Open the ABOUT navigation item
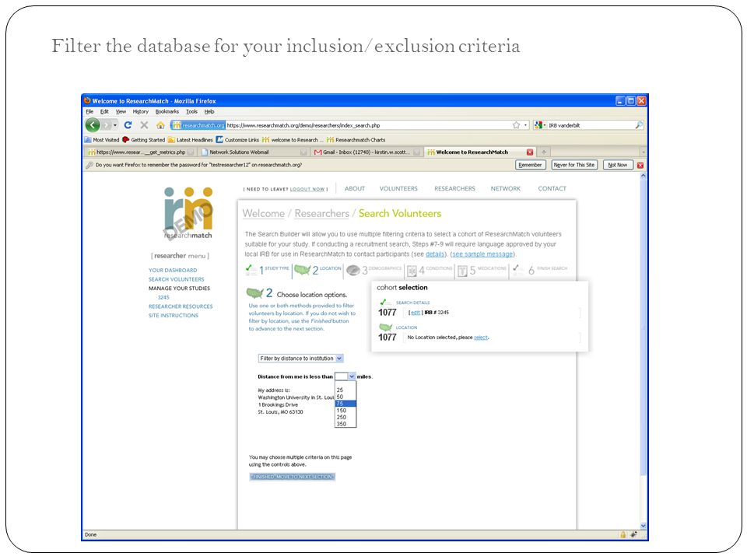The image size is (747, 560). click(x=355, y=188)
